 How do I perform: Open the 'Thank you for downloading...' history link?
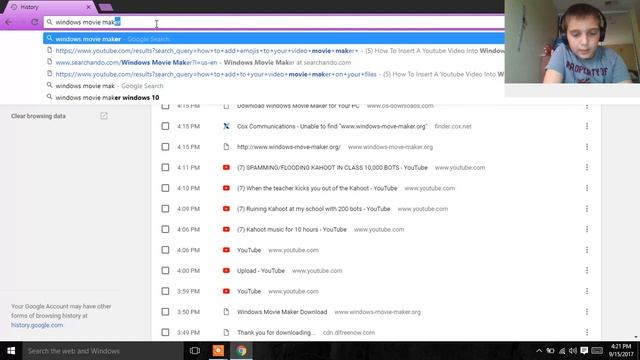[276, 332]
